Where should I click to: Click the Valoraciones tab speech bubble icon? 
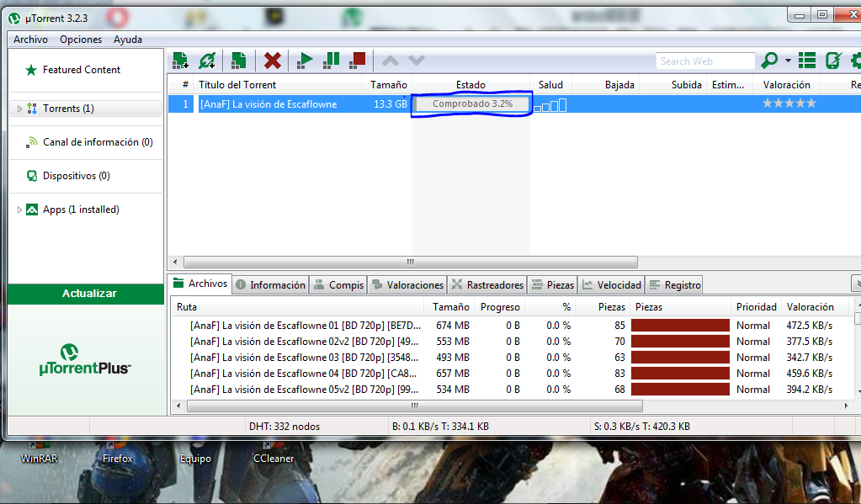[x=377, y=284]
